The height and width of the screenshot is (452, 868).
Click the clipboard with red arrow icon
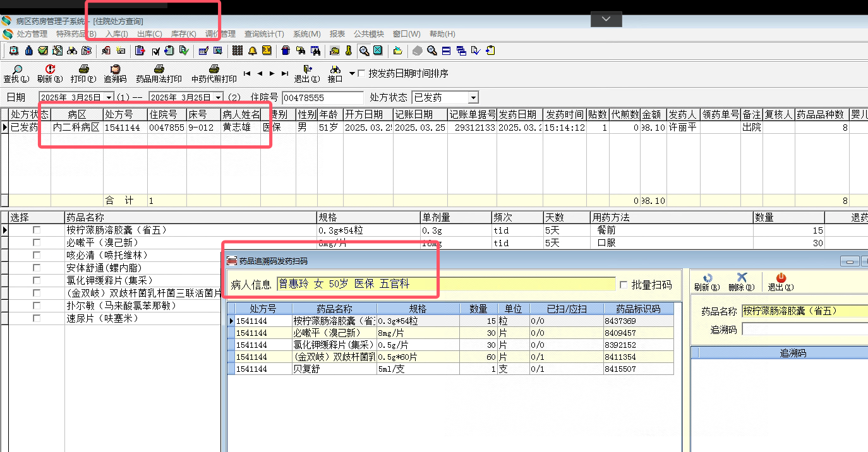coord(140,51)
